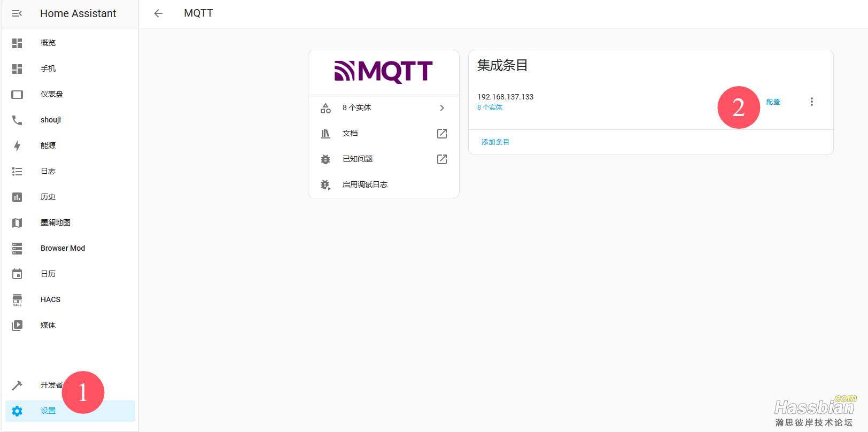
Task: Click the 日志 list icon
Action: point(17,172)
